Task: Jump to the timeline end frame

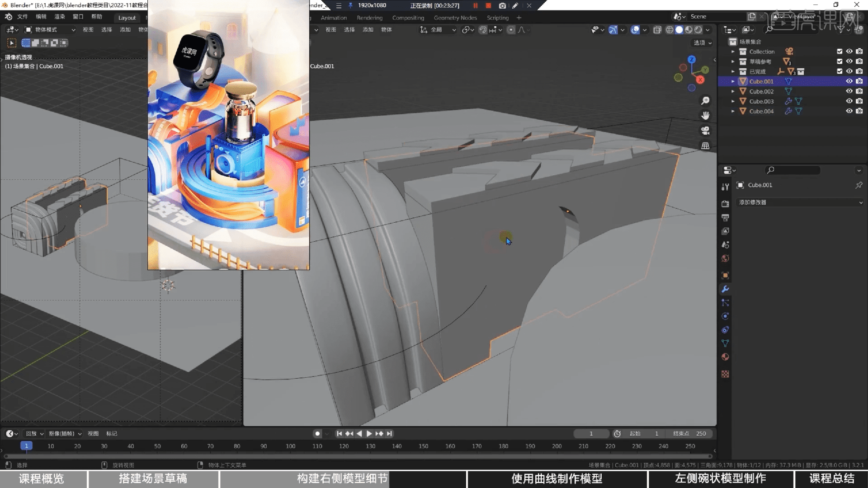Action: (x=389, y=434)
